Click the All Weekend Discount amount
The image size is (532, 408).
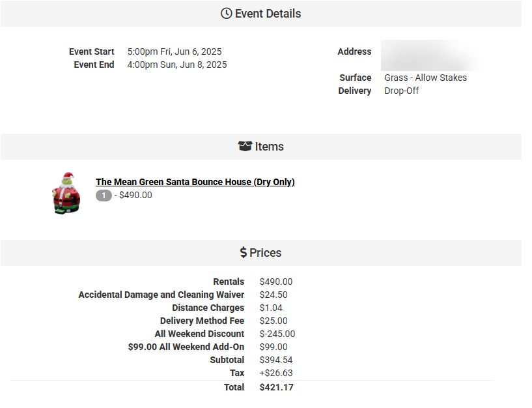click(277, 334)
